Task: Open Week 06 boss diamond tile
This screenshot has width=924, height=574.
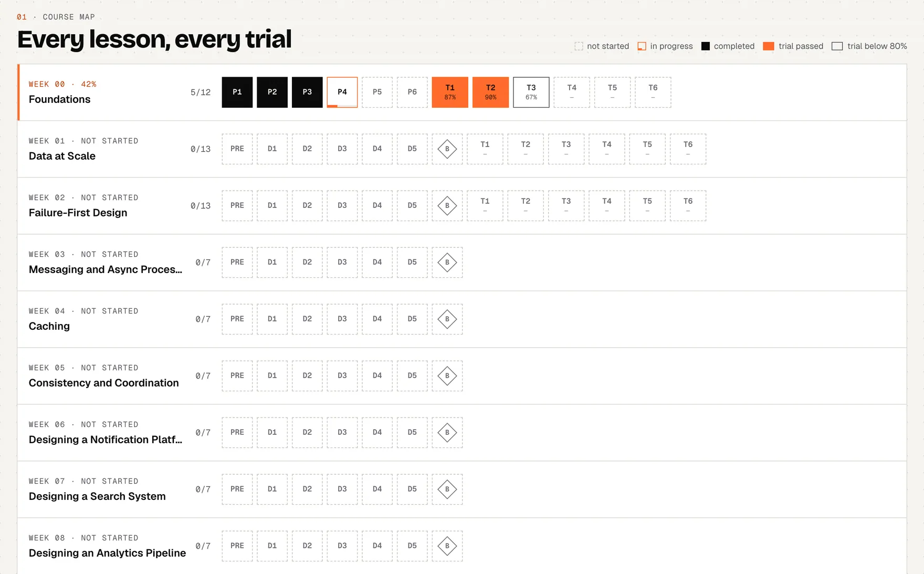Action: tap(447, 433)
